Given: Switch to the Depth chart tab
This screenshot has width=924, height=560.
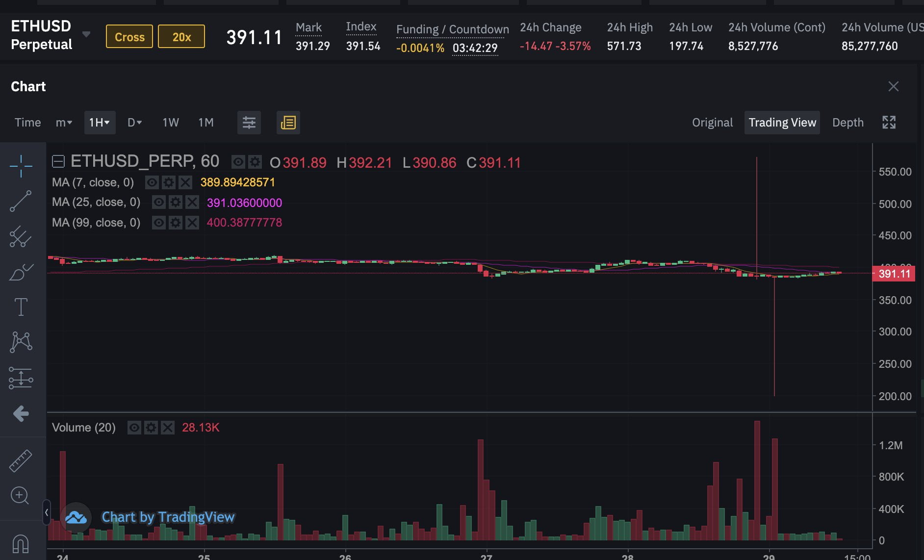Looking at the screenshot, I should tap(847, 123).
